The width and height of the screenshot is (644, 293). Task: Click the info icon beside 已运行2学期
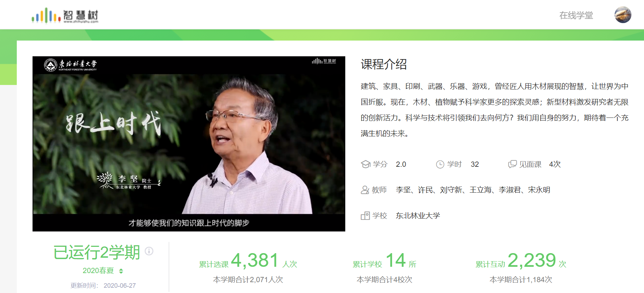click(149, 251)
